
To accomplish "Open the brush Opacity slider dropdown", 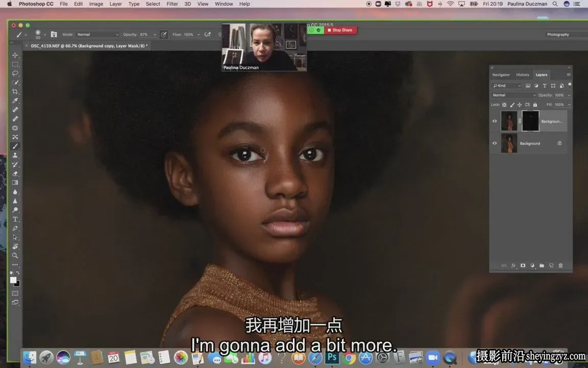I will (x=155, y=35).
